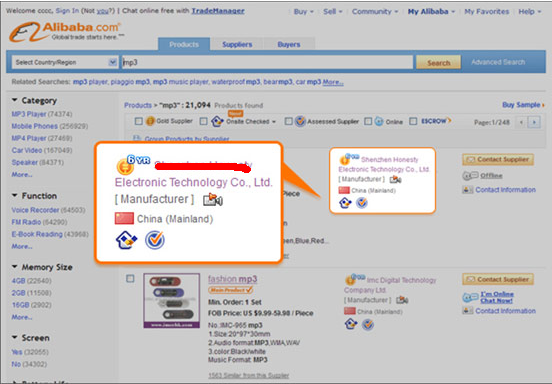The height and width of the screenshot is (384, 552).
Task: Click the next page arrow icon
Action: [535, 122]
